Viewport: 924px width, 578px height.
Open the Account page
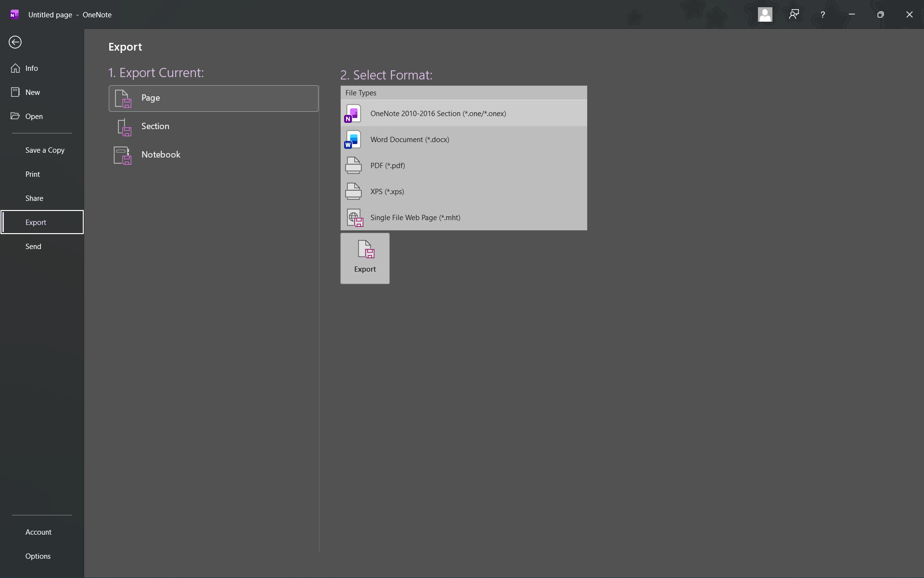(42, 532)
